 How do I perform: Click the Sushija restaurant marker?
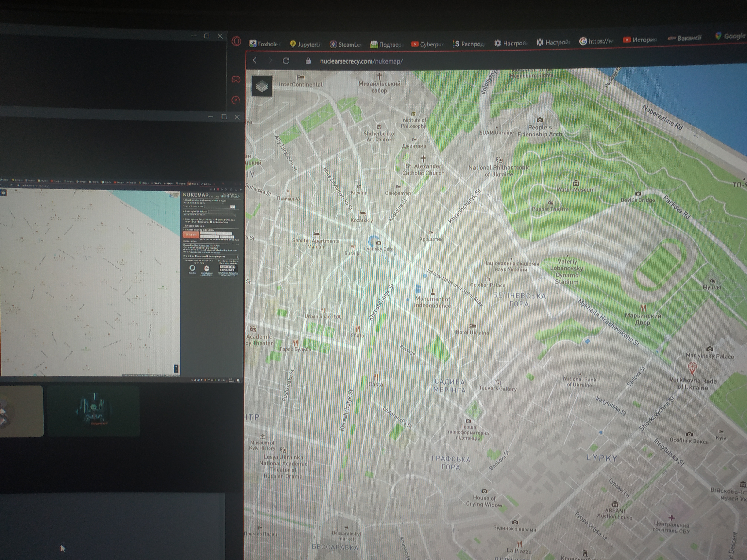[353, 247]
